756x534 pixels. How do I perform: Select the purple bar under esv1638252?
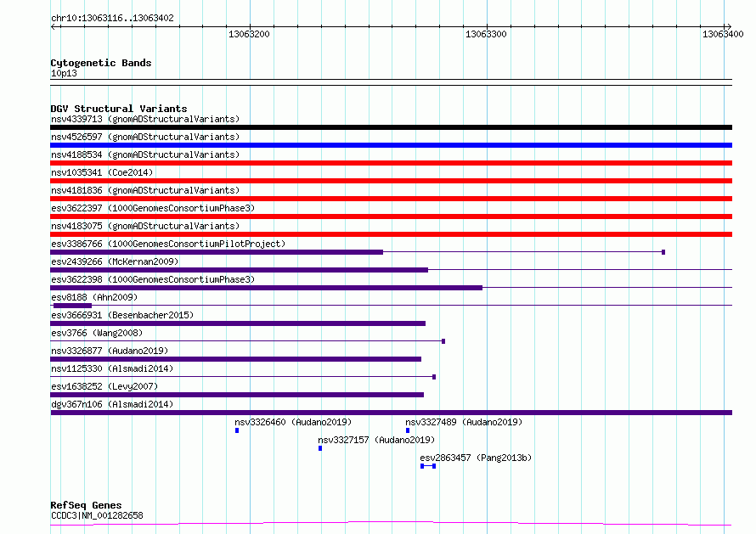237,395
